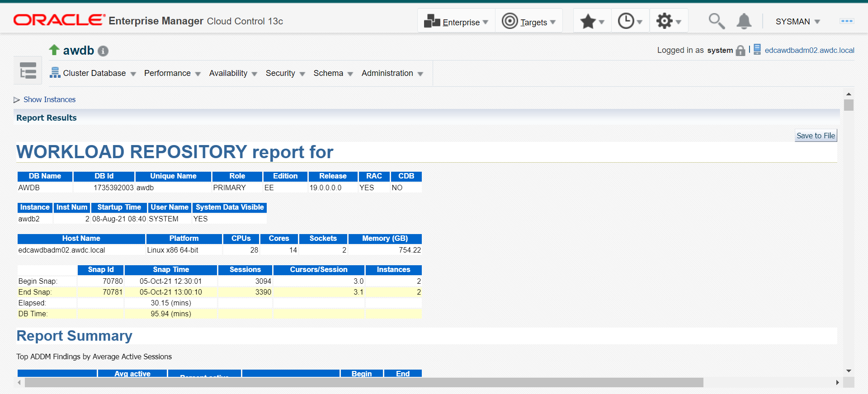Click the three-dot accessibility menu icon
Viewport: 868px width, 394px height.
tap(846, 21)
